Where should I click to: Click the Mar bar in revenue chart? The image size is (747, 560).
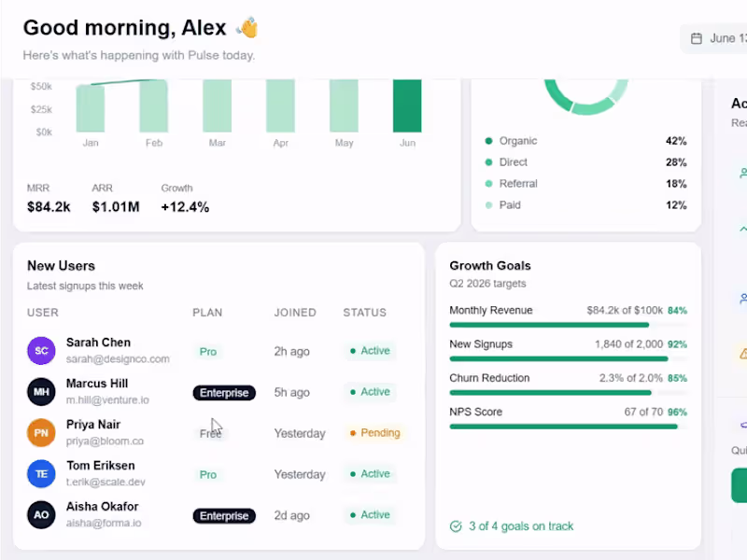click(x=217, y=105)
